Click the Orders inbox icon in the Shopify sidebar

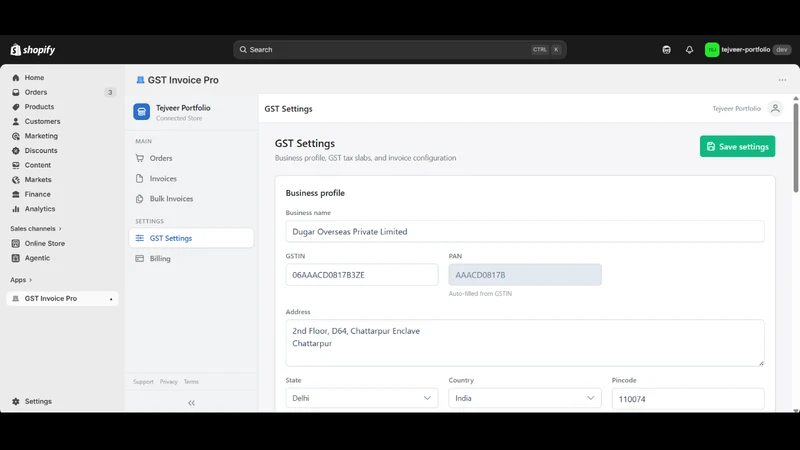pos(16,92)
